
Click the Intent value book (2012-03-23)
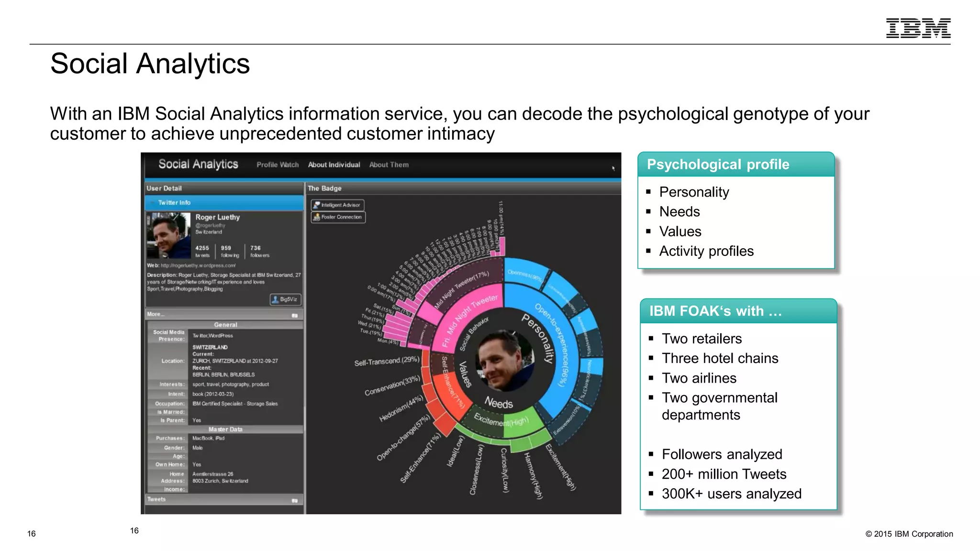coord(213,394)
